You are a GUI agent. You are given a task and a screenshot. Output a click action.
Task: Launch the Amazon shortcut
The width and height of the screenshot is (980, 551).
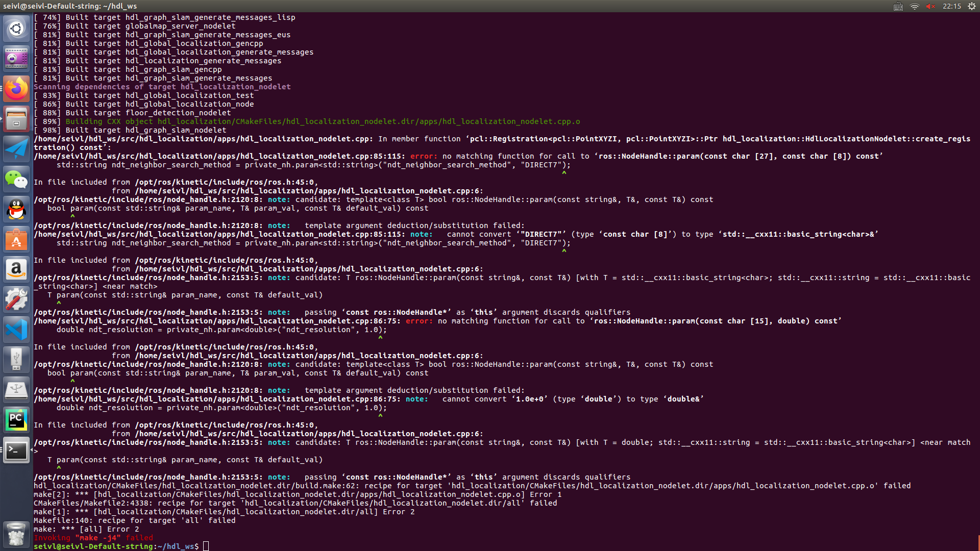17,269
